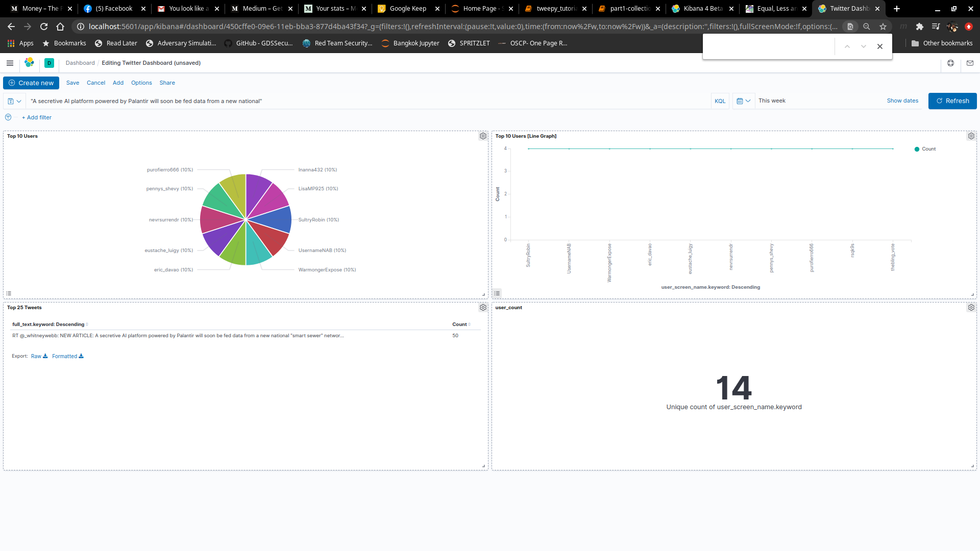Toggle legend on Line Graph panel
980x551 pixels.
497,293
